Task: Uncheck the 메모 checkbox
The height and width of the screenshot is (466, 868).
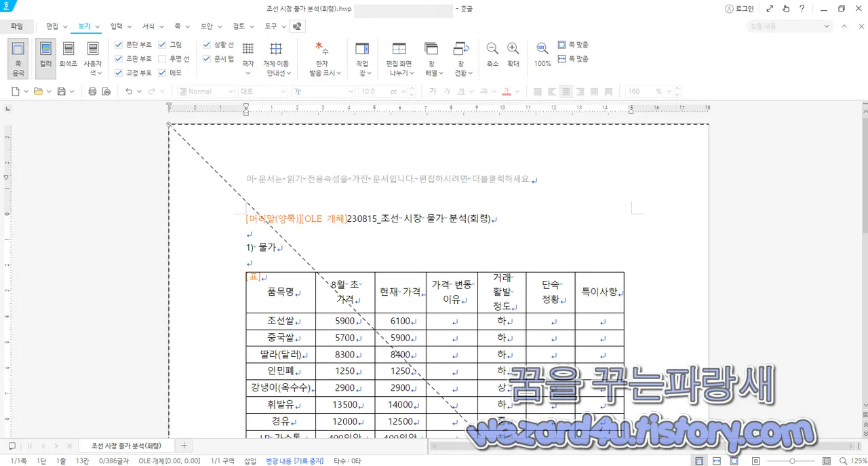Action: pyautogui.click(x=162, y=73)
